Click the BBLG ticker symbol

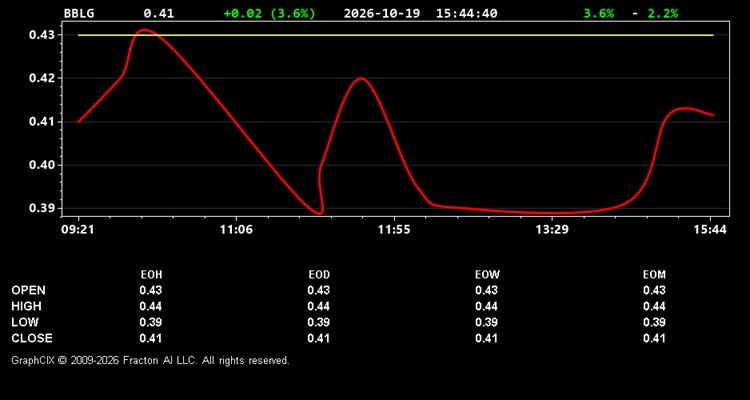click(79, 13)
